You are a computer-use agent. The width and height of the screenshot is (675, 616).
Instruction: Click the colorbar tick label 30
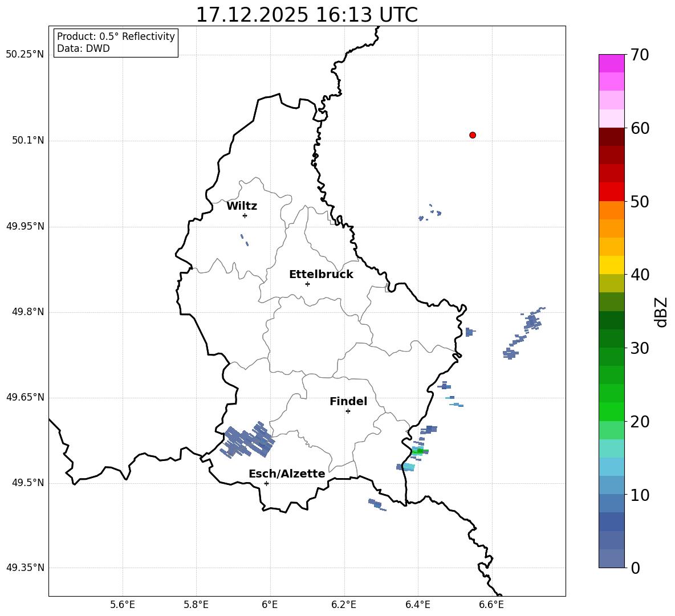640,348
